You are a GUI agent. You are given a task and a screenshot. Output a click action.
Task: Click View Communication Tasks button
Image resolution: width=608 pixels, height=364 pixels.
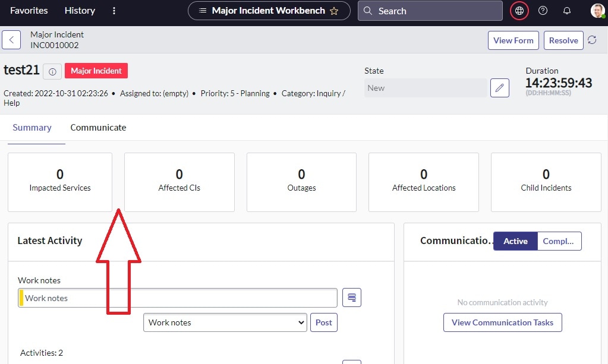click(x=503, y=322)
